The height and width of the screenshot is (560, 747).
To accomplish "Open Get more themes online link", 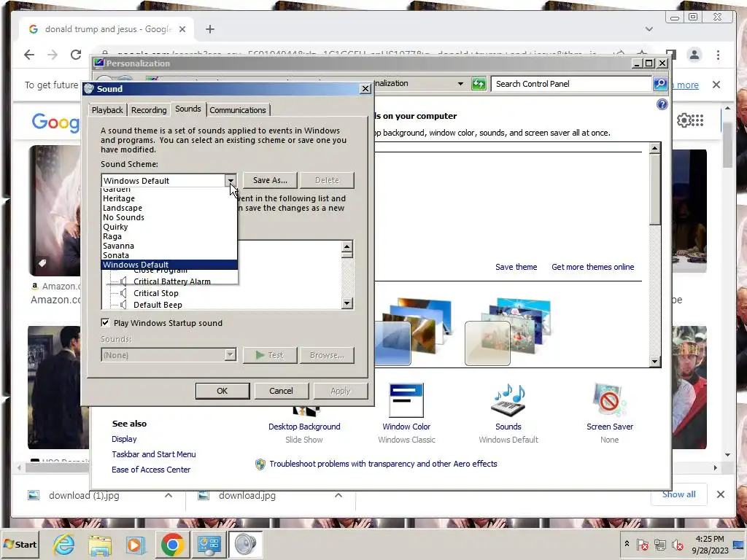I will pos(592,267).
